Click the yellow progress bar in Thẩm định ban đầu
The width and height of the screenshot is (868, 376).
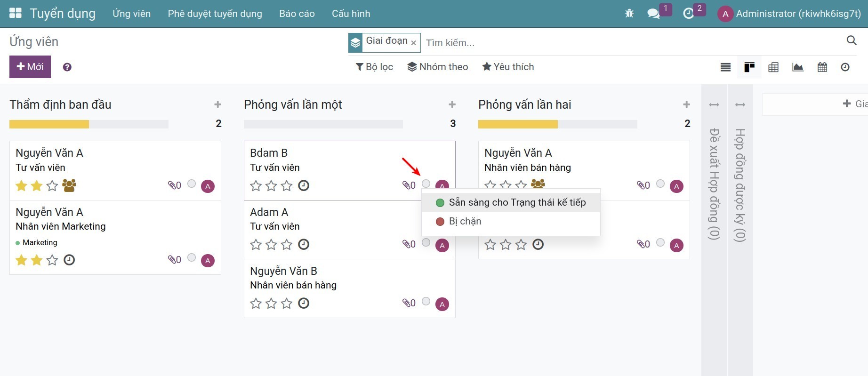(x=49, y=124)
